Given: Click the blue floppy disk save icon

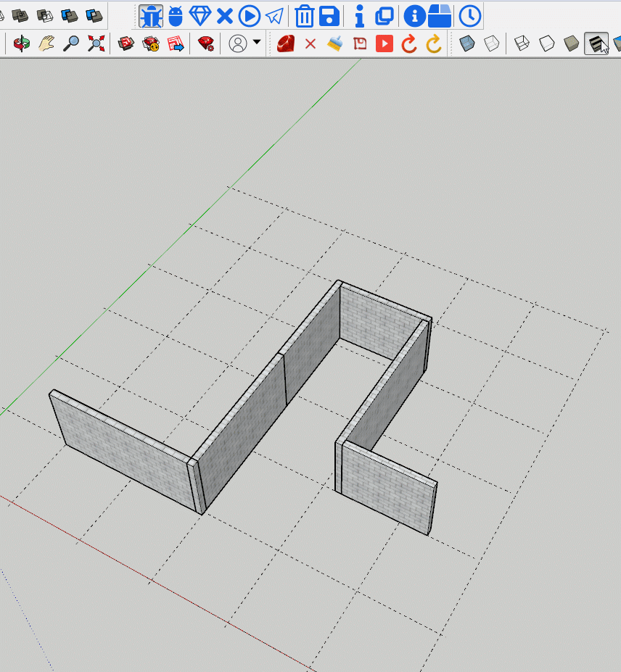Looking at the screenshot, I should [x=329, y=15].
